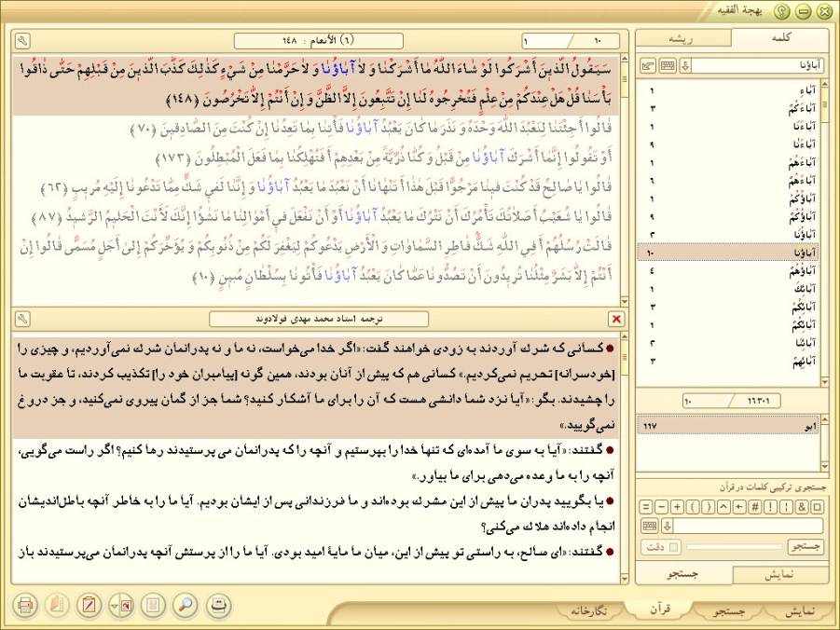The height and width of the screenshot is (630, 840).
Task: Select the word آباؤهم with count ٤
Action: 728,270
